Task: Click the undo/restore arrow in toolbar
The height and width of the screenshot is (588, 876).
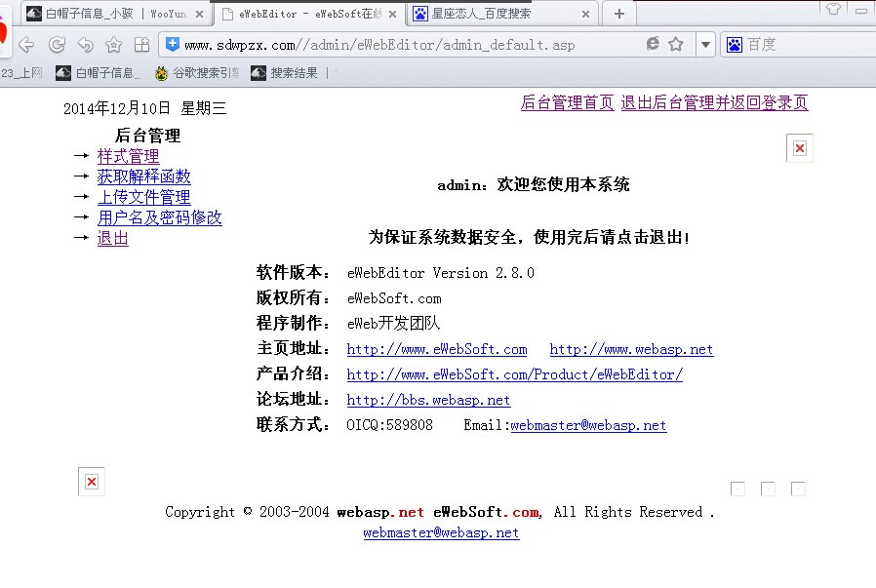Action: click(x=86, y=45)
